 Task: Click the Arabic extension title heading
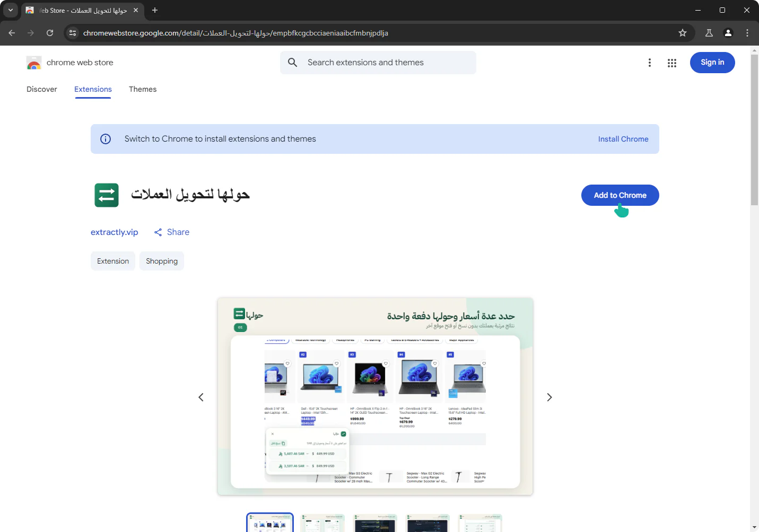[190, 195]
